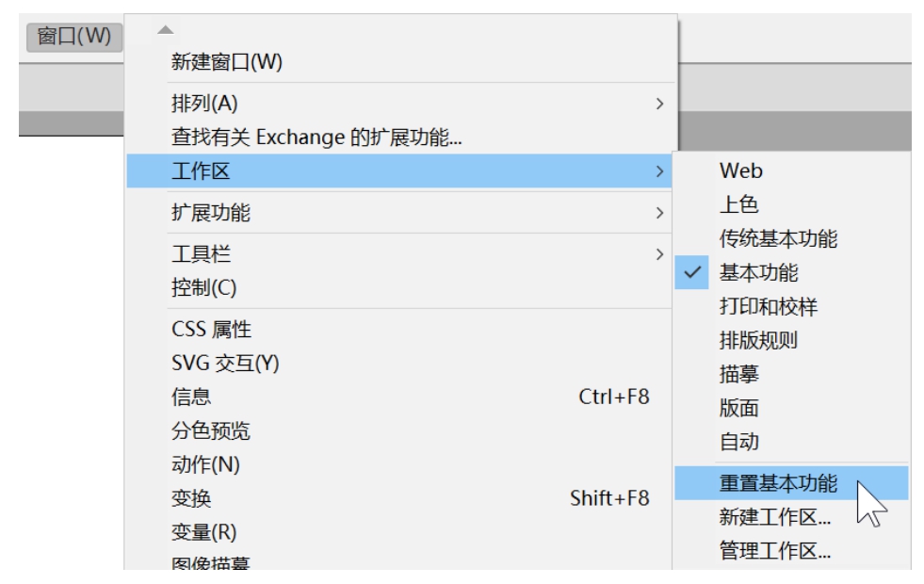Show the CSS 属性 panel
The height and width of the screenshot is (584, 924).
pyautogui.click(x=211, y=330)
